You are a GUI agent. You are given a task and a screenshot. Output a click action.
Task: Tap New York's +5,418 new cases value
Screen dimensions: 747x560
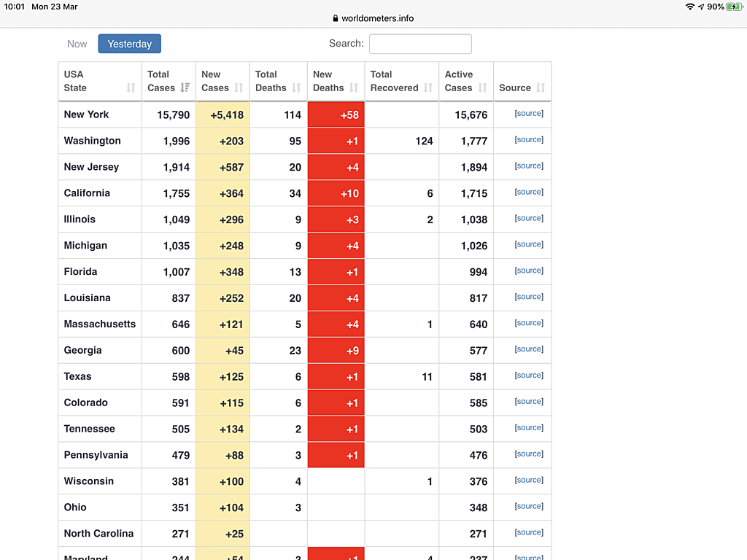point(227,114)
